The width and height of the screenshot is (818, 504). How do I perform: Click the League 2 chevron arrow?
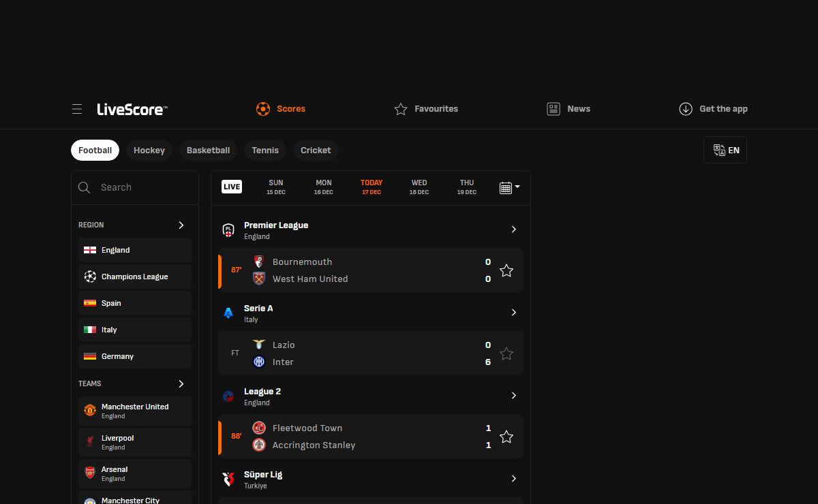tap(514, 396)
